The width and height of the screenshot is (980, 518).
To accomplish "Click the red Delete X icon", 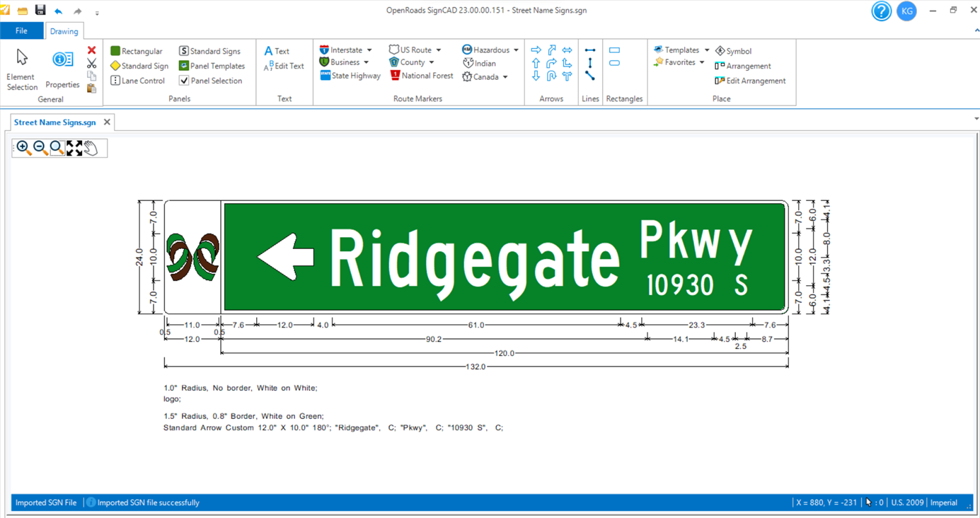I will (x=91, y=50).
